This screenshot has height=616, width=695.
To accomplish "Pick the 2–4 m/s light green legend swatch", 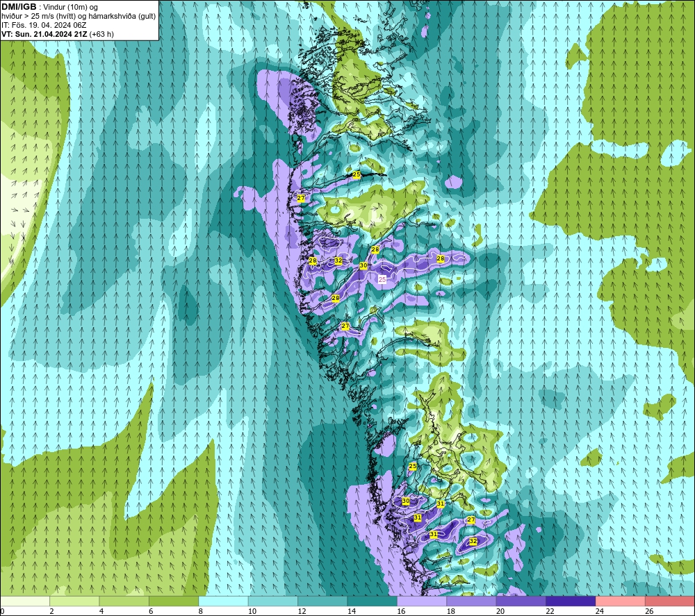I will [74, 601].
